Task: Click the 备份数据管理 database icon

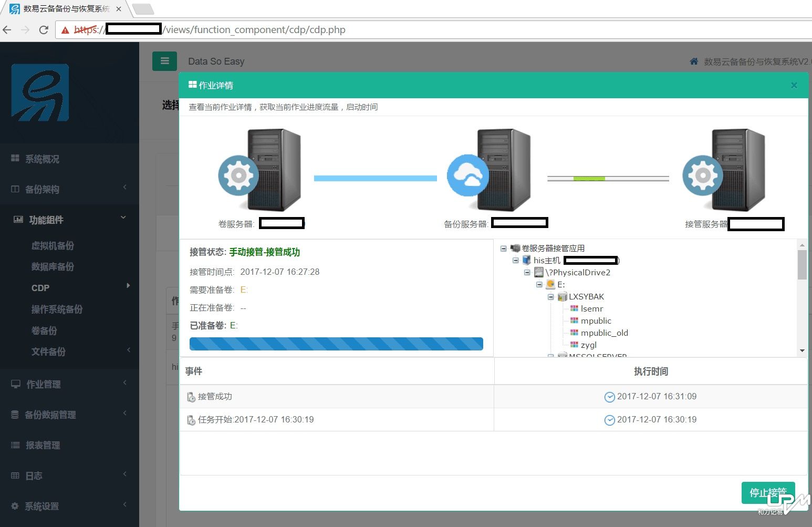Action: pyautogui.click(x=15, y=415)
